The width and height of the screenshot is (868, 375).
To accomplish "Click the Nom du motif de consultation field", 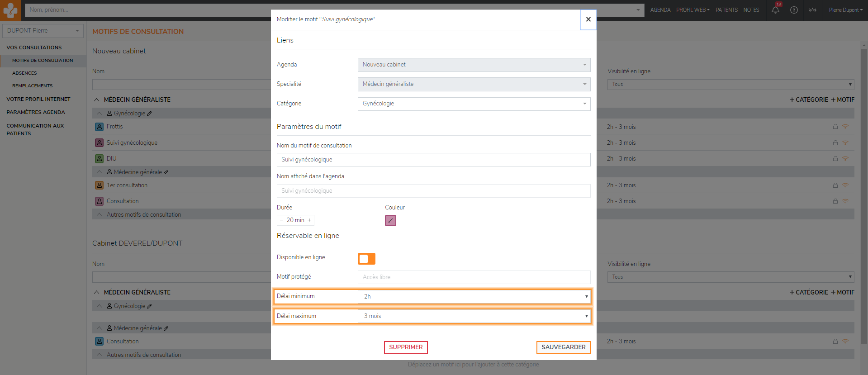I will click(x=433, y=160).
